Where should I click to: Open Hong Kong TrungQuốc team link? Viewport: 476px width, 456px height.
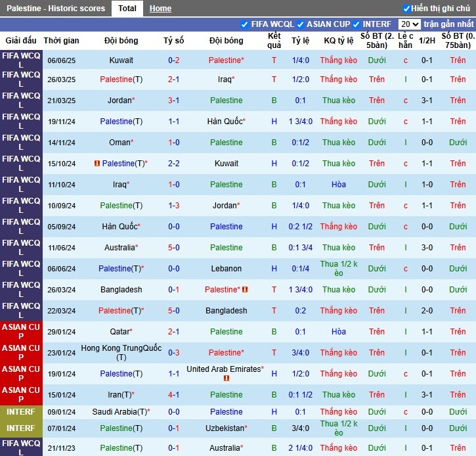tap(121, 352)
